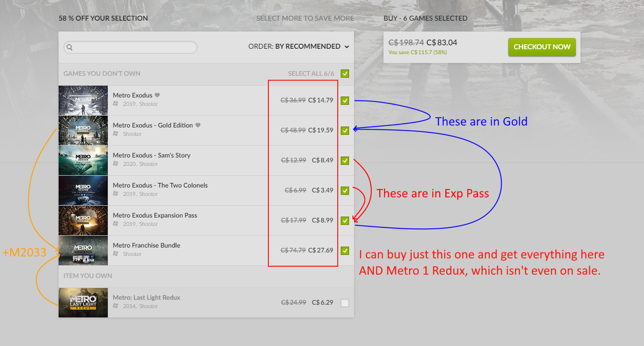Click the Franchise Bundle cover thumbnail
644x346 pixels.
pos(83,250)
